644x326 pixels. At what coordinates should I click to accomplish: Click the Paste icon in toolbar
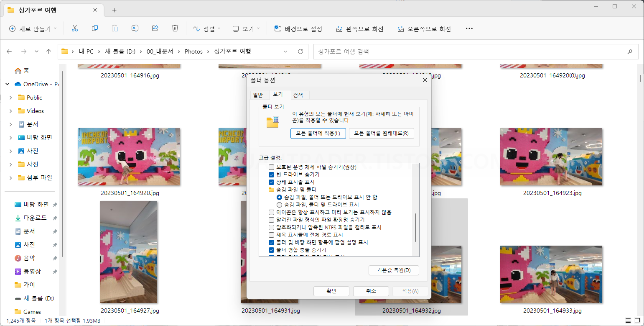(x=115, y=28)
